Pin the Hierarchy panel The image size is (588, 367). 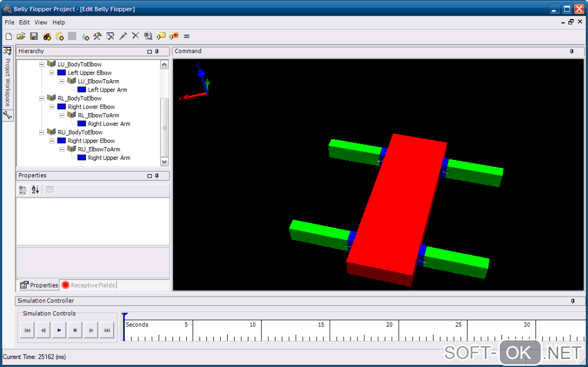[x=157, y=51]
